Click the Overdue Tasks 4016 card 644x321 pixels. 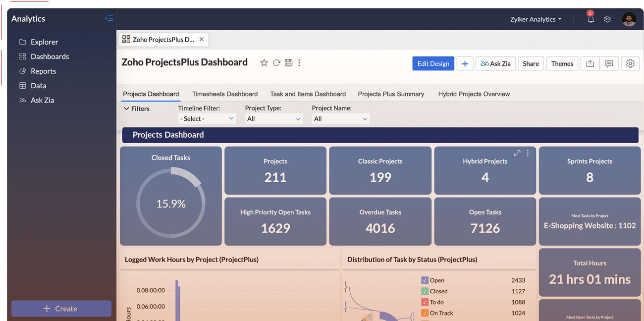[380, 221]
